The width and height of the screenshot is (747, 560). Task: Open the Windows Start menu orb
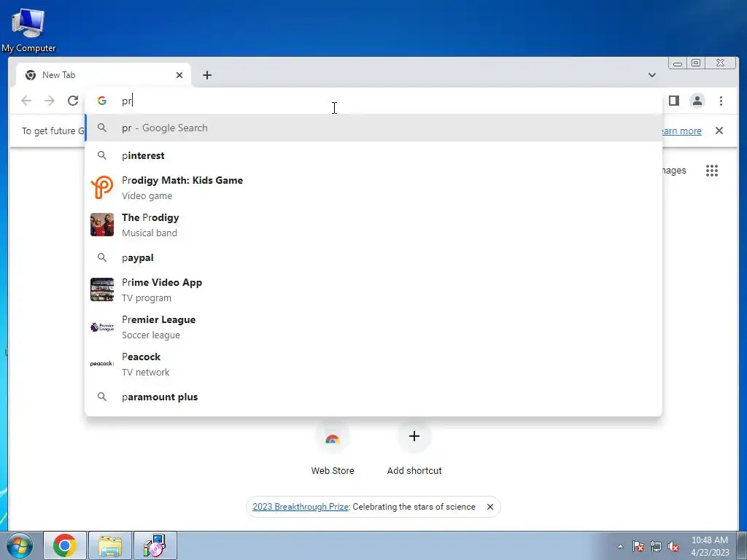tap(19, 545)
